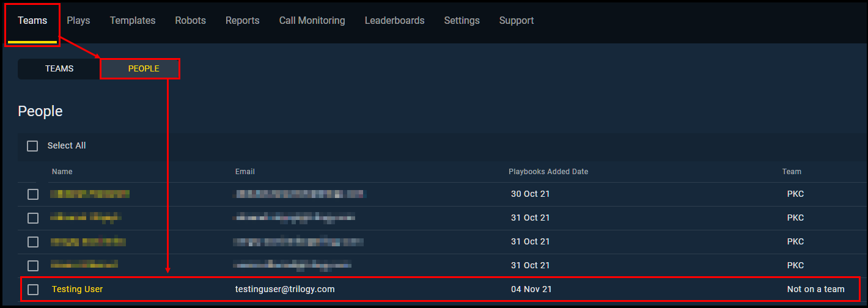Open the Templates menu item

pyautogui.click(x=133, y=21)
